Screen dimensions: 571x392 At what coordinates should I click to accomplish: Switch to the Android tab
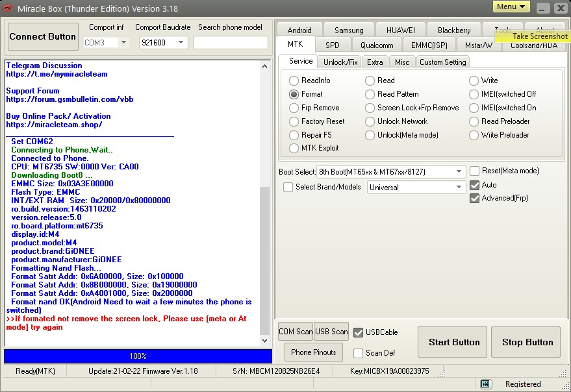coord(299,31)
